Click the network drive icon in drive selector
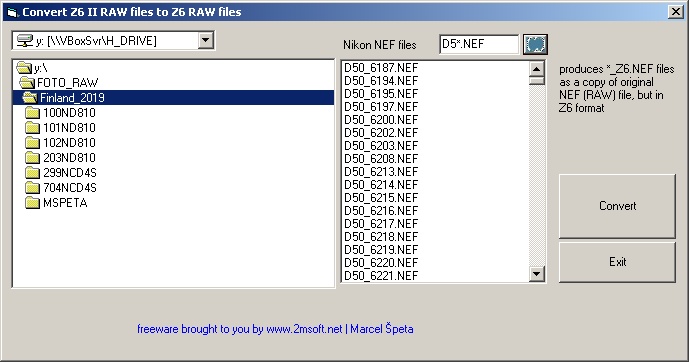 click(25, 41)
